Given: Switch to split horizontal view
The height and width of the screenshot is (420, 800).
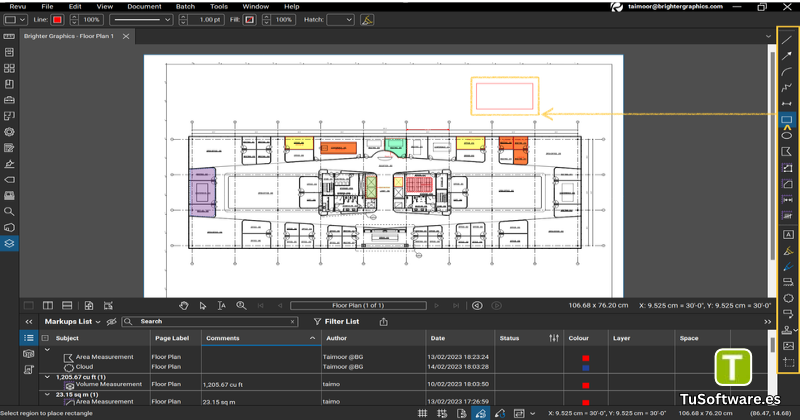Looking at the screenshot, I should [x=67, y=306].
